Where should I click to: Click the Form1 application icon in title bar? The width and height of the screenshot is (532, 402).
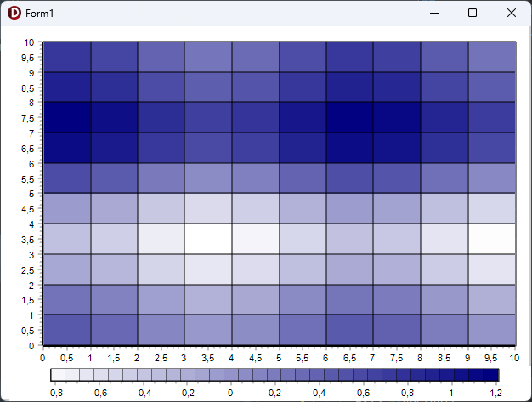click(x=14, y=13)
